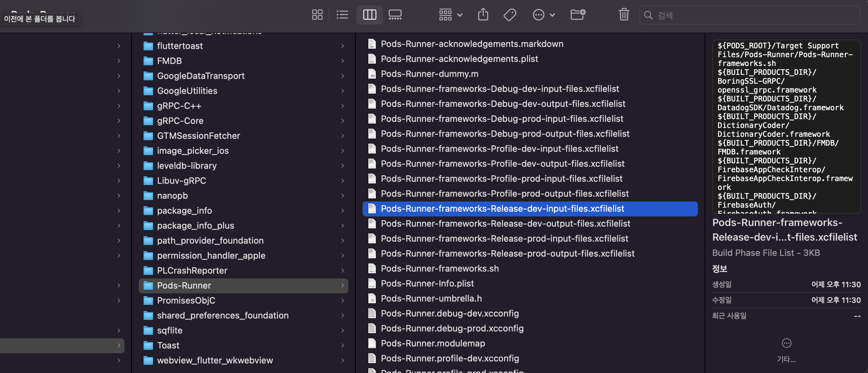This screenshot has height=373, width=868.
Task: Switch to list view
Action: 342,15
